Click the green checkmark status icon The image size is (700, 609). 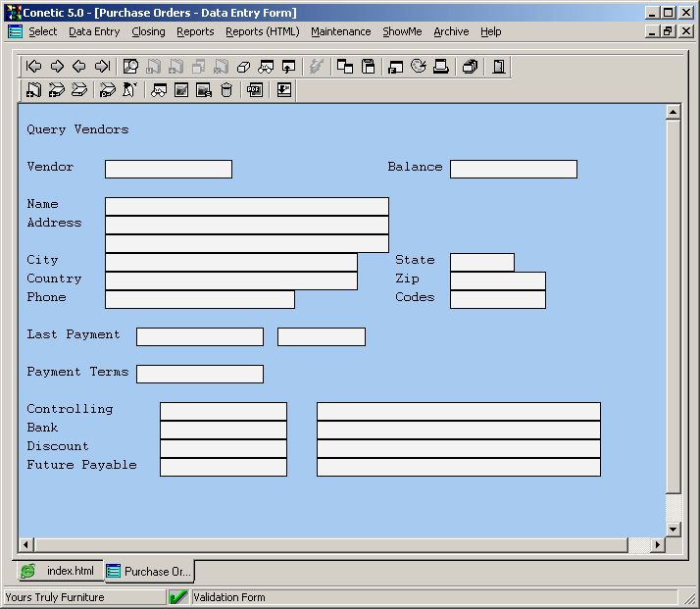(x=178, y=597)
